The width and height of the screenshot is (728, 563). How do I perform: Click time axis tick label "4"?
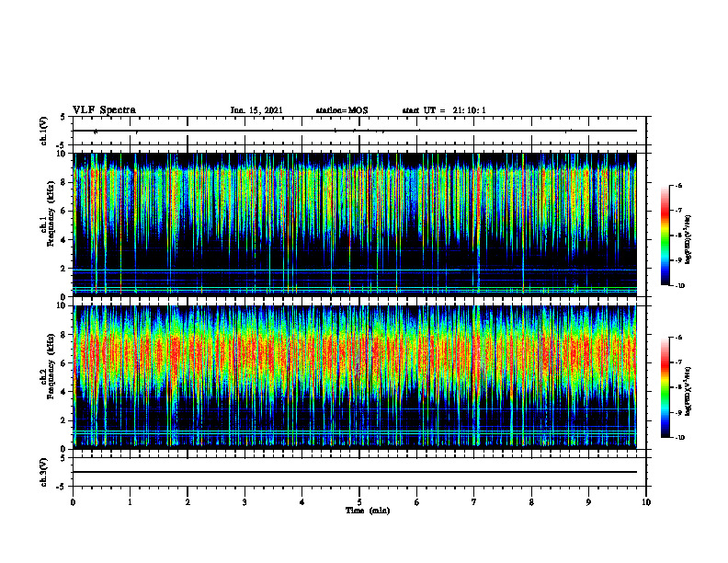click(302, 502)
